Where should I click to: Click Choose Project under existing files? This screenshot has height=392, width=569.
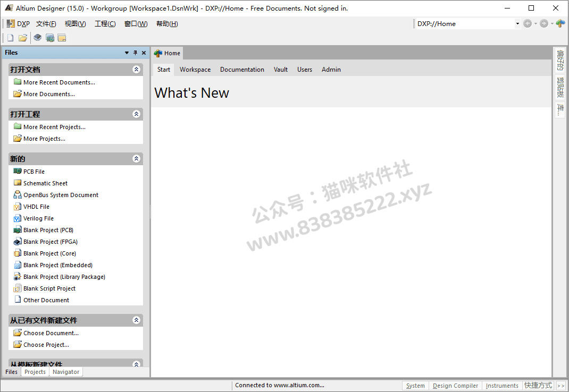[x=46, y=345]
